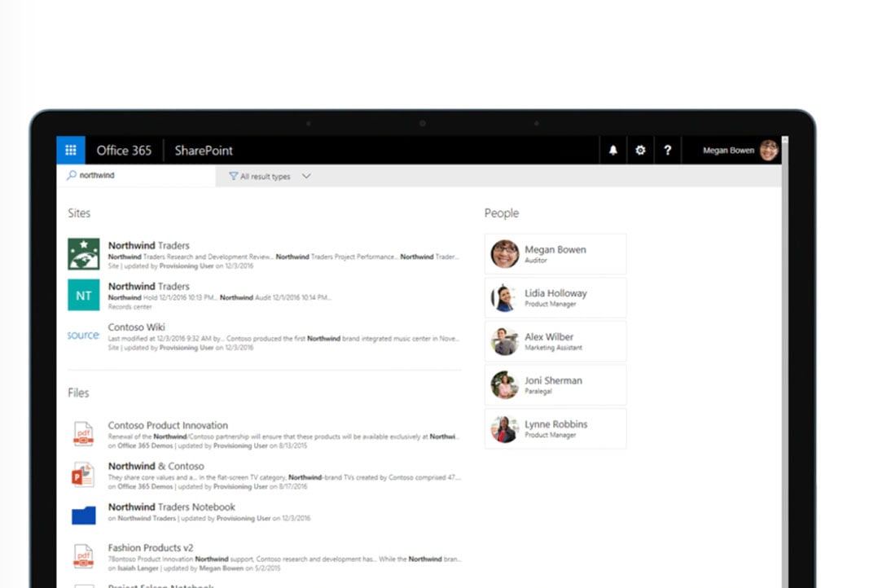Click Megan Bowen's photo in People list
Screen dimensions: 878x588
tap(504, 253)
